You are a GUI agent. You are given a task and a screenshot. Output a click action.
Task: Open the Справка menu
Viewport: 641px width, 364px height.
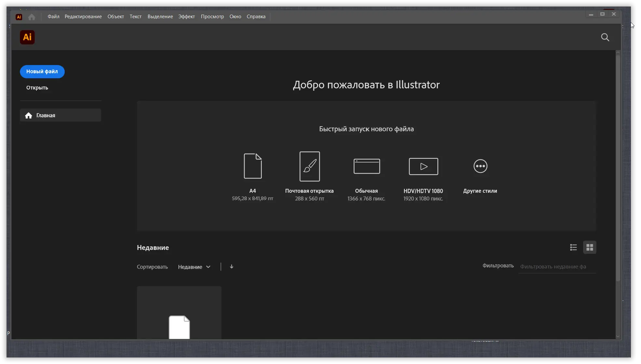(256, 16)
